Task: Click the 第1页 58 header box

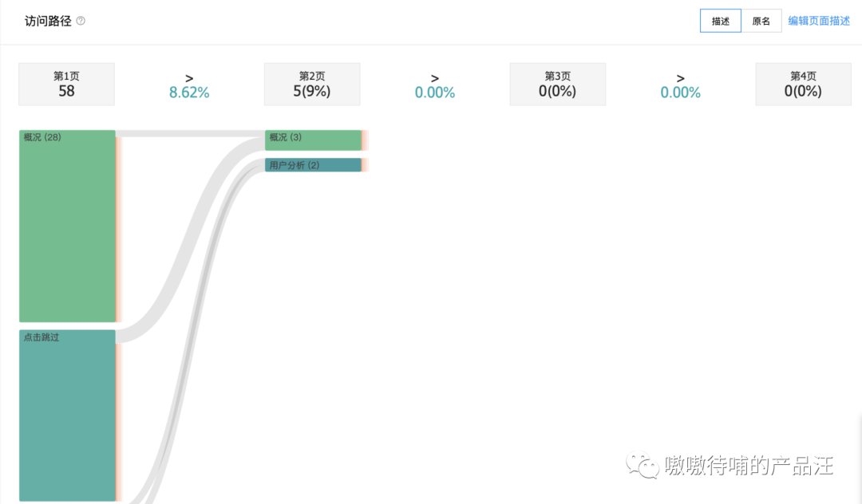Action: [x=66, y=84]
